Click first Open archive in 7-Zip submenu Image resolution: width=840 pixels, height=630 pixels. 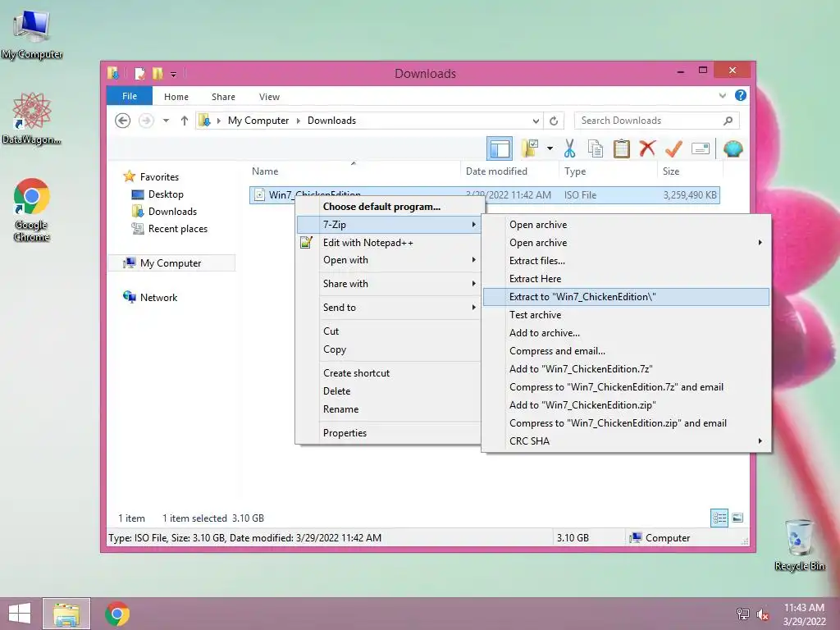[x=626, y=225]
